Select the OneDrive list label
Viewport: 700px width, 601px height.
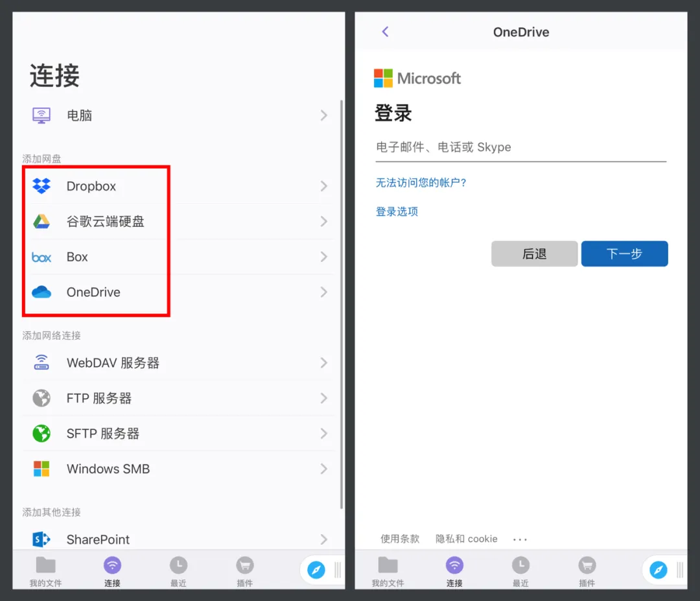[93, 292]
